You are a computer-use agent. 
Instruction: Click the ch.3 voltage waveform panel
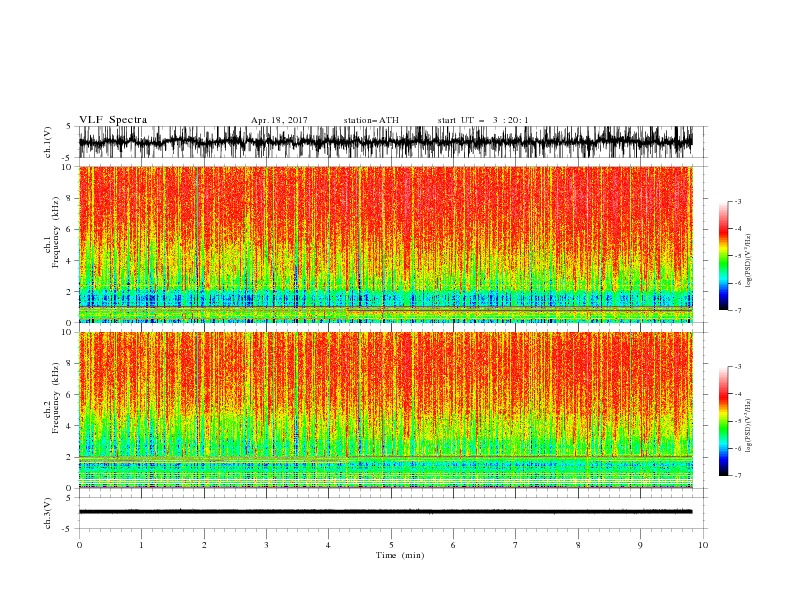[x=392, y=513]
